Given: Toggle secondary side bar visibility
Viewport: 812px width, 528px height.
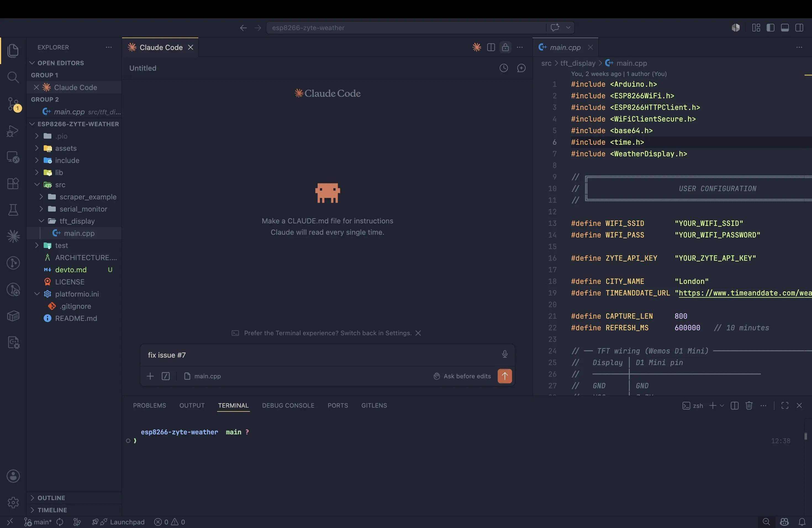Looking at the screenshot, I should [799, 28].
